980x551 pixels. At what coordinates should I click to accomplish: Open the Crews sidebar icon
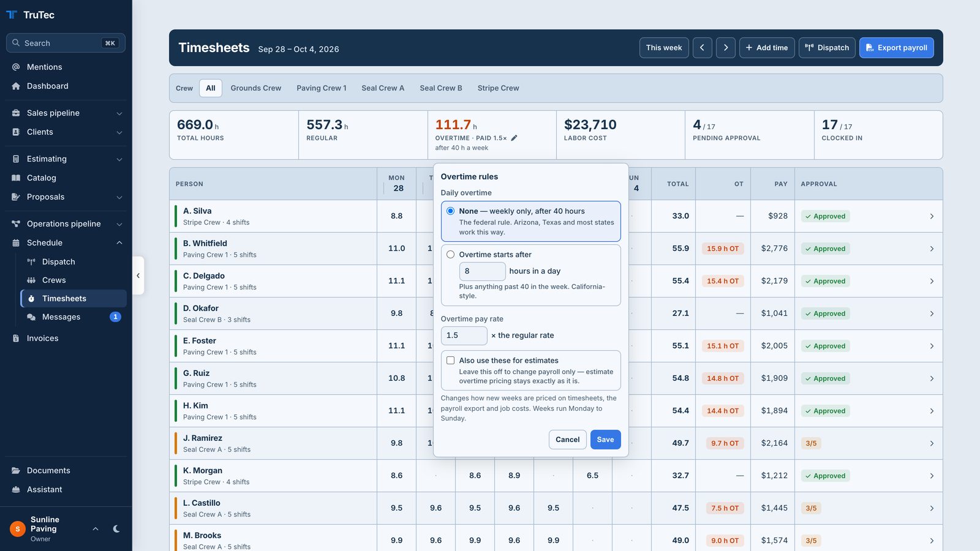point(31,280)
